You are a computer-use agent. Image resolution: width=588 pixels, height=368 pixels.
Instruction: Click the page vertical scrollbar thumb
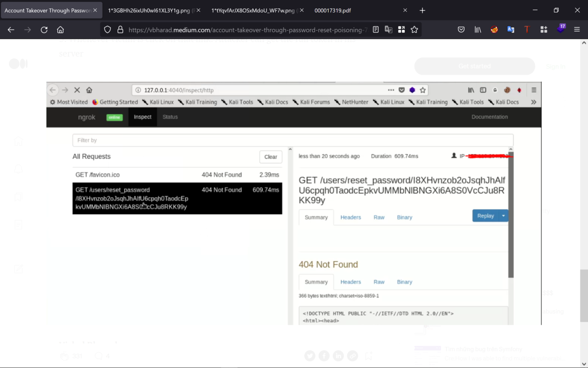(x=584, y=295)
